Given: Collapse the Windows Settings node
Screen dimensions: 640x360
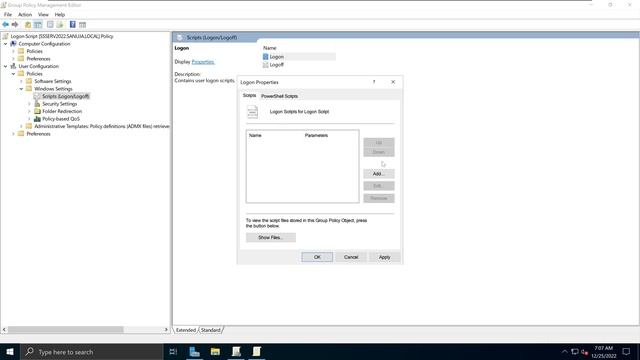Looking at the screenshot, I should pos(21,89).
